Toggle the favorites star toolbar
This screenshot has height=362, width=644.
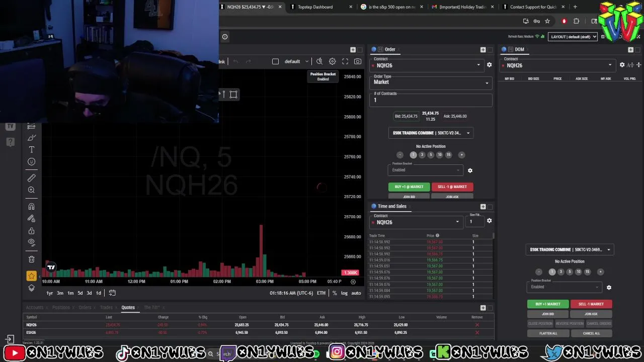click(32, 276)
